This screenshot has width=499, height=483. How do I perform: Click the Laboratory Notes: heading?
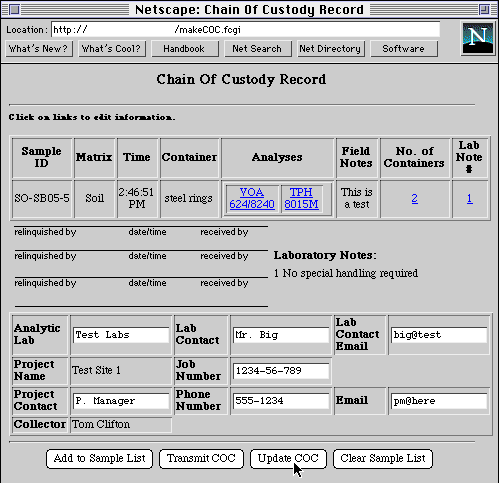pos(325,255)
